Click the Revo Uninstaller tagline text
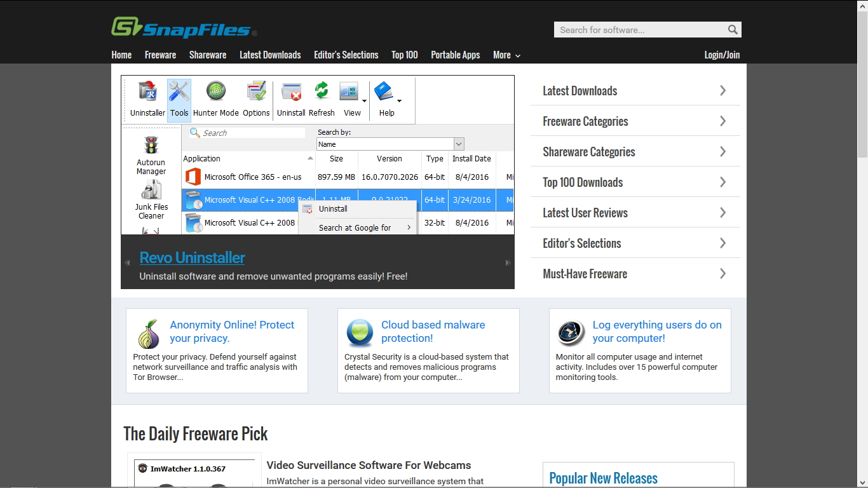The height and width of the screenshot is (488, 868). [x=273, y=276]
